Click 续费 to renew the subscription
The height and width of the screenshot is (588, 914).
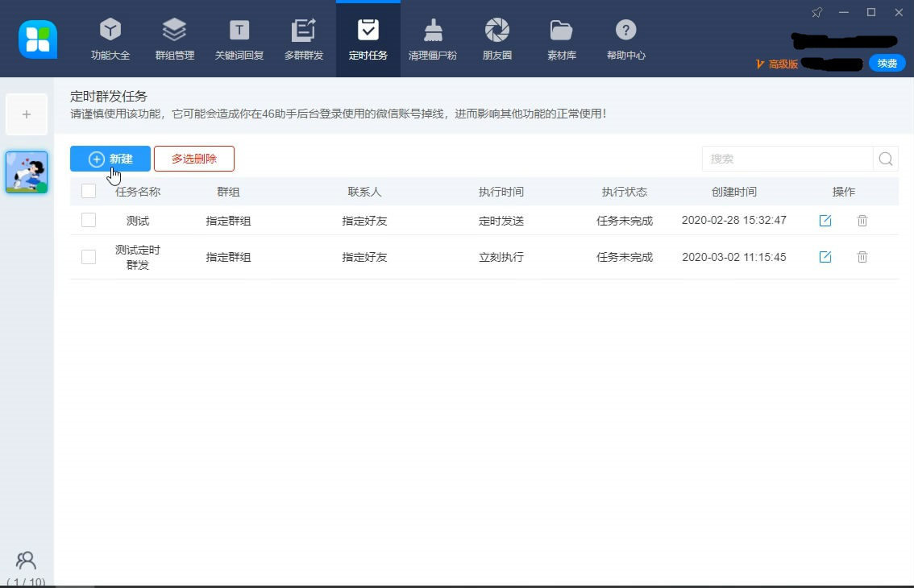(x=887, y=63)
